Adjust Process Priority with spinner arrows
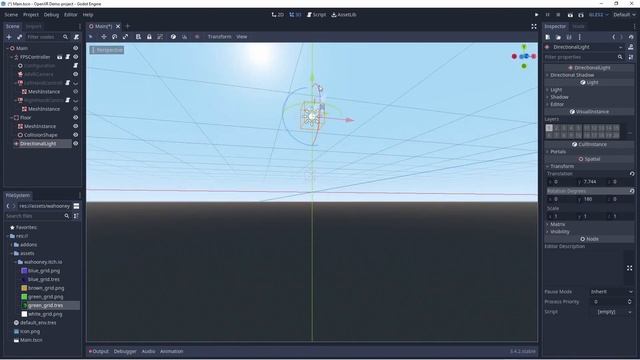Viewport: 640px width, 360px height. tap(629, 302)
